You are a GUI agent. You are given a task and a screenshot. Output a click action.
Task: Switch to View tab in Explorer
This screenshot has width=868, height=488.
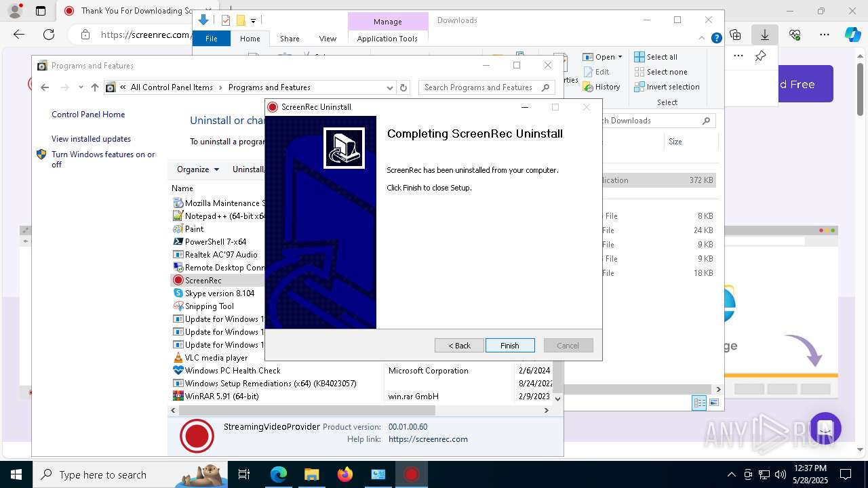(328, 39)
